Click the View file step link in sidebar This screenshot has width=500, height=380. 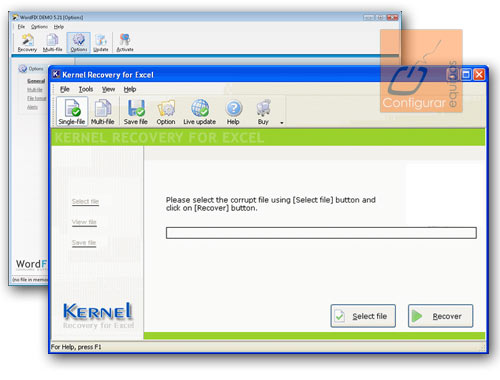point(84,222)
